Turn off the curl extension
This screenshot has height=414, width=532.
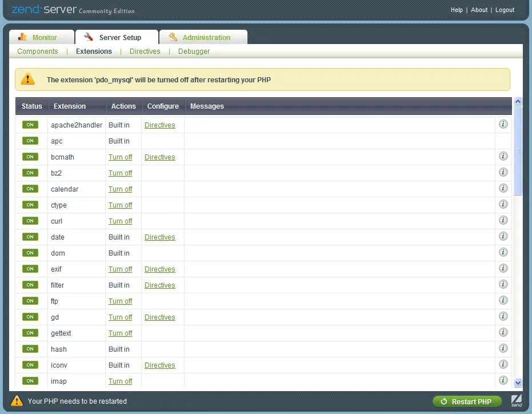pos(120,221)
